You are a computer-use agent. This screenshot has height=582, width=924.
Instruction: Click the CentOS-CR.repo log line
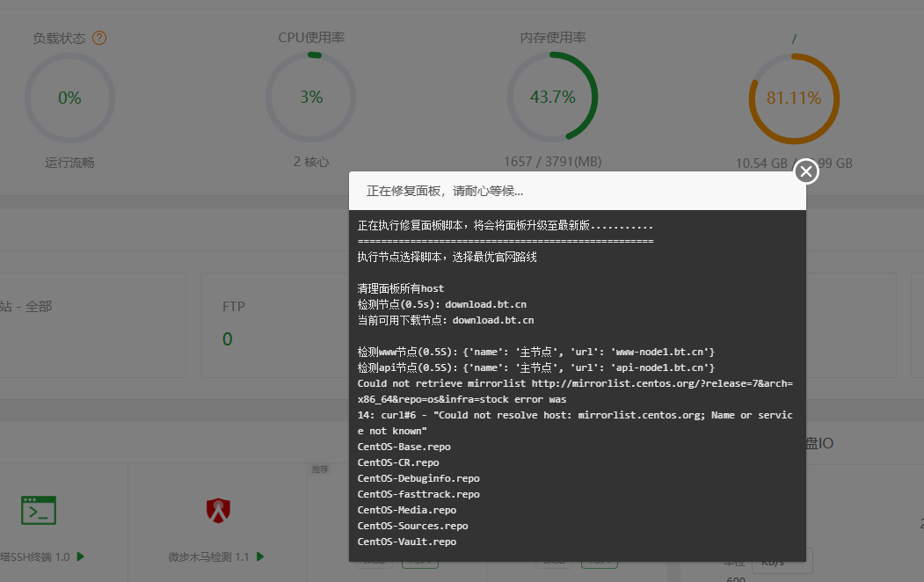click(397, 462)
